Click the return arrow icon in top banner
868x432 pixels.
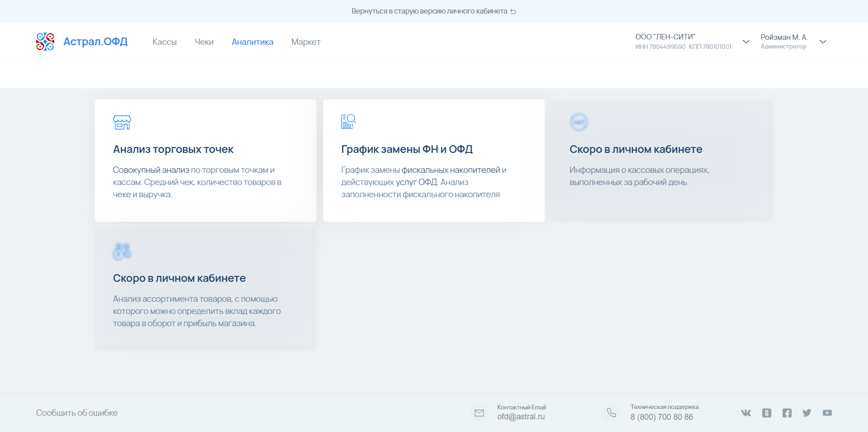pyautogui.click(x=513, y=11)
